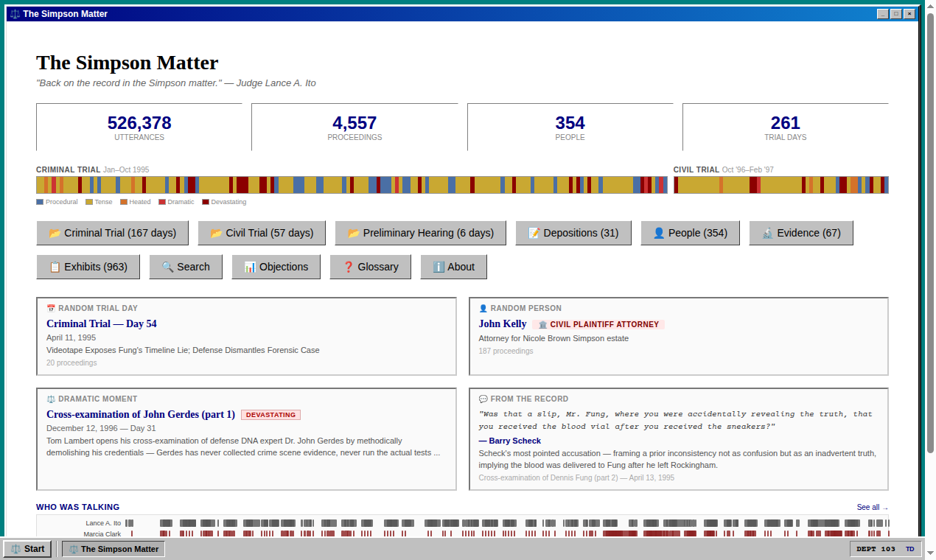936x560 pixels.
Task: Click the Dramatic red legend swatch
Action: tap(162, 202)
